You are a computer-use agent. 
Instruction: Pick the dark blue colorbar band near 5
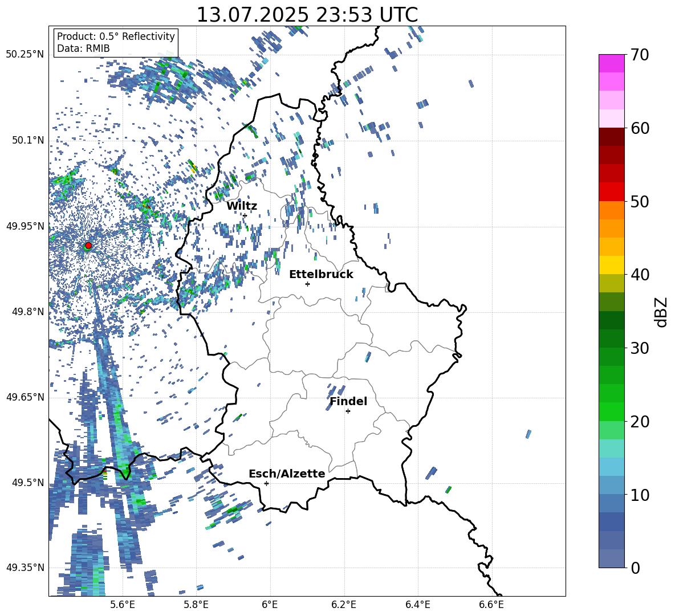(611, 521)
